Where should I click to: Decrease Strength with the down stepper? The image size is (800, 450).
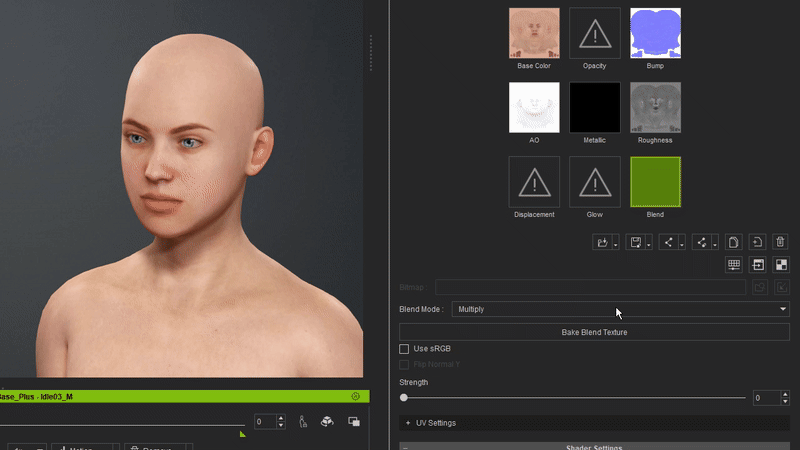(x=785, y=402)
